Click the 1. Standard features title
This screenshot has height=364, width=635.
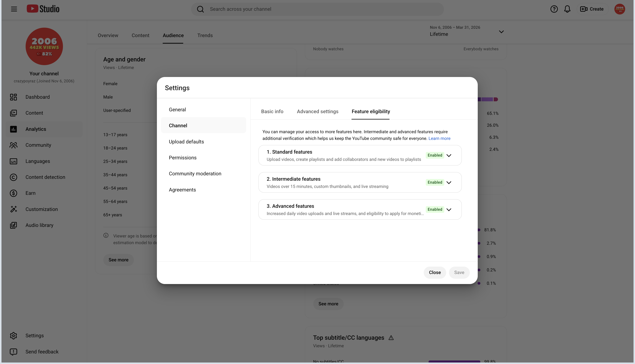289,152
